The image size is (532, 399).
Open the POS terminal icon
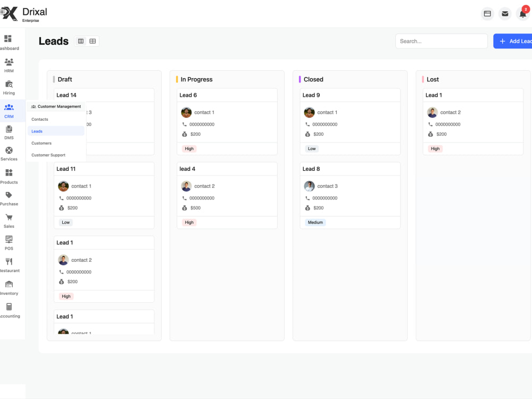[9, 239]
